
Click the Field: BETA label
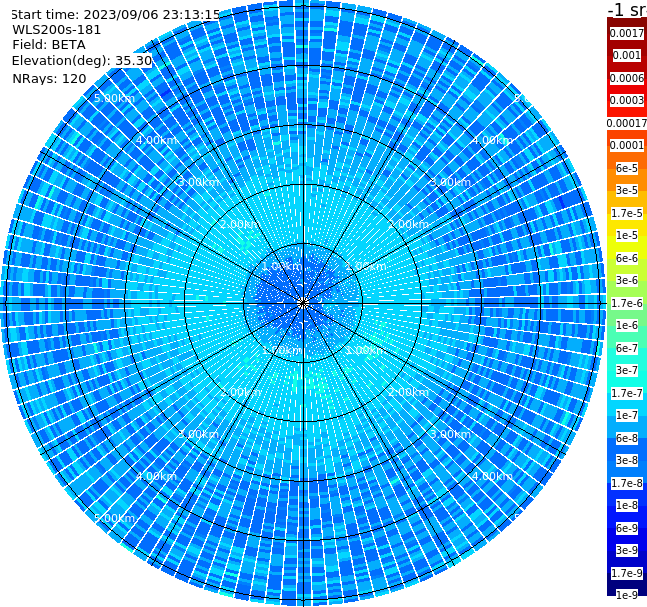(x=49, y=45)
